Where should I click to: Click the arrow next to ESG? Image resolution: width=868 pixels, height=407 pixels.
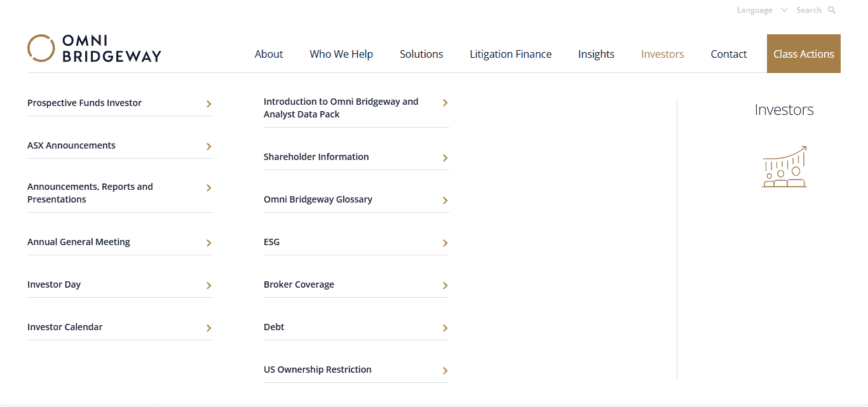445,243
